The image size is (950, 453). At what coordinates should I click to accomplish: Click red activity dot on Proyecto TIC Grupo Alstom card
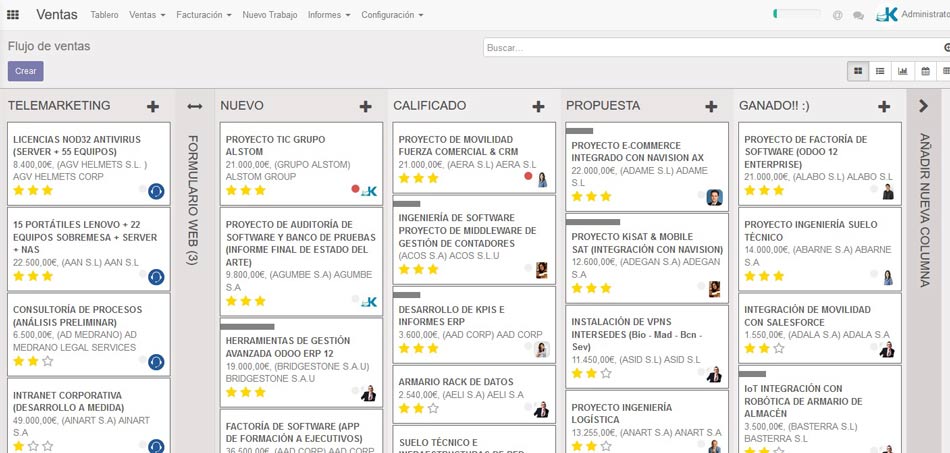click(355, 189)
